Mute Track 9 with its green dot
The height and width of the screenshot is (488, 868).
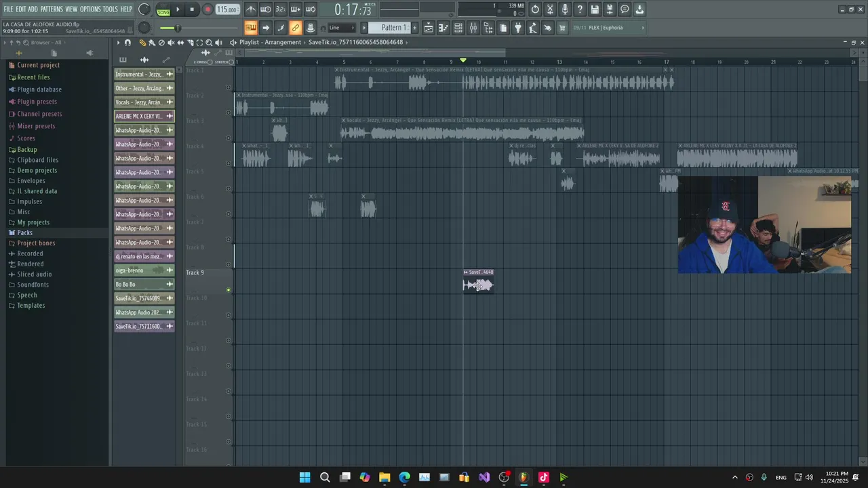click(229, 290)
